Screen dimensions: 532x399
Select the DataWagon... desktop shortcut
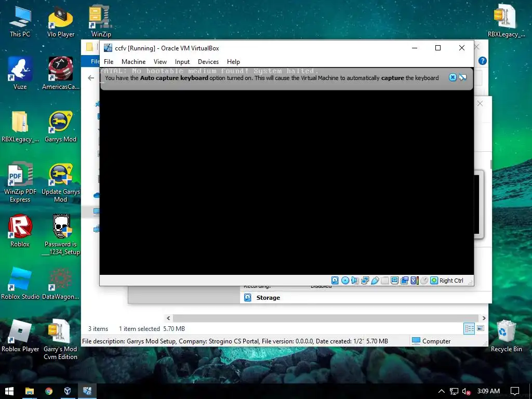click(x=61, y=284)
